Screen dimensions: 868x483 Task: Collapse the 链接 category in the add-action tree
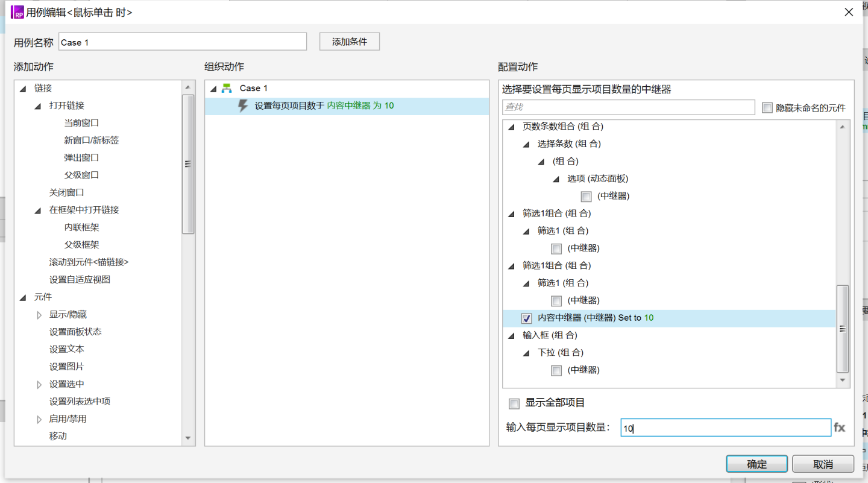(x=23, y=89)
